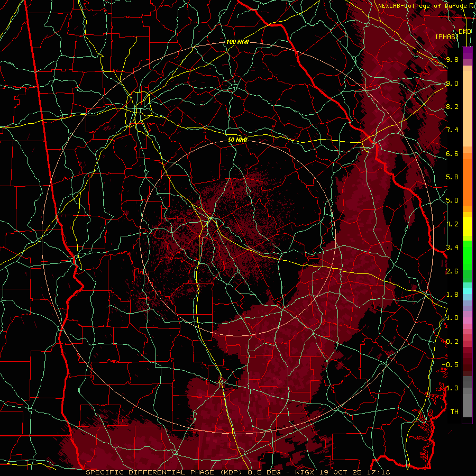Image resolution: width=476 pixels, height=476 pixels.
Task: Click the 7.4 value on the color scale
Action: pos(452,130)
